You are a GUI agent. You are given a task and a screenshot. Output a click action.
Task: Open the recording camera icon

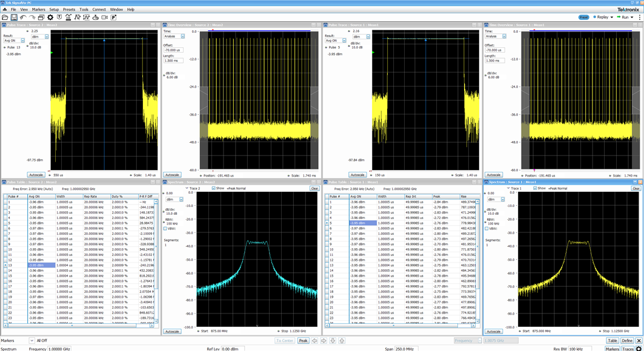coord(105,18)
